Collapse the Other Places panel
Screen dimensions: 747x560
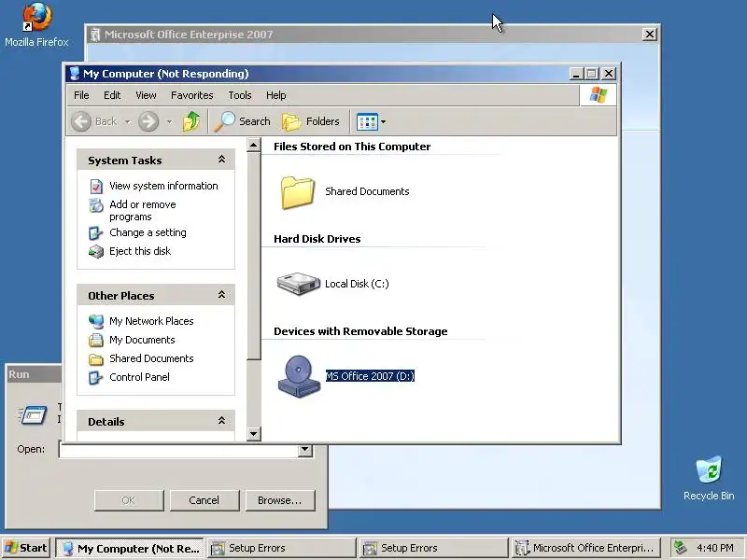[221, 295]
